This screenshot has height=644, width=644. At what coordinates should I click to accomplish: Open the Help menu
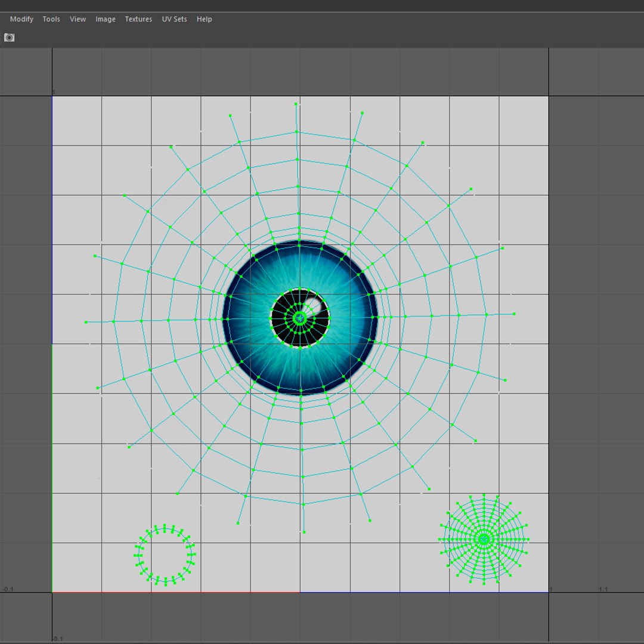point(204,19)
